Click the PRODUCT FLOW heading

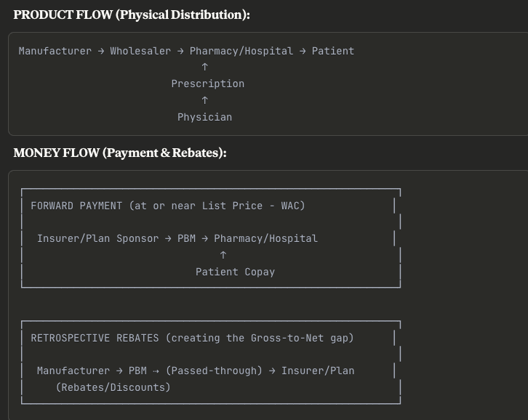[x=132, y=15]
